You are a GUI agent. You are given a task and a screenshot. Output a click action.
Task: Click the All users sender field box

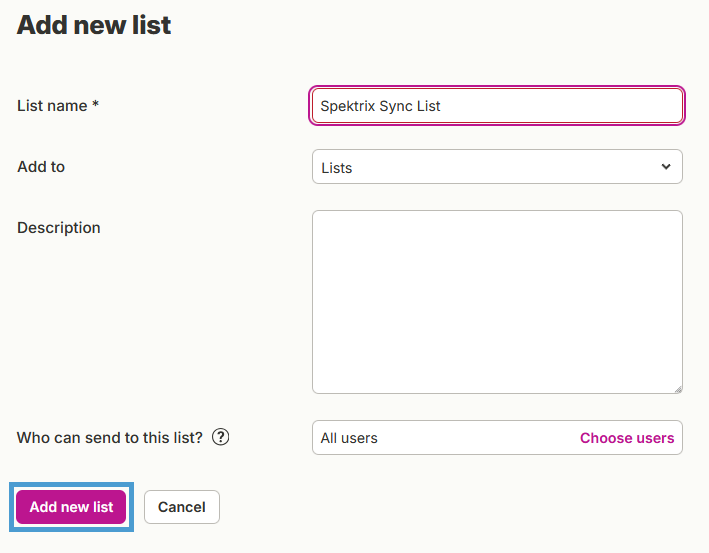[x=497, y=438]
